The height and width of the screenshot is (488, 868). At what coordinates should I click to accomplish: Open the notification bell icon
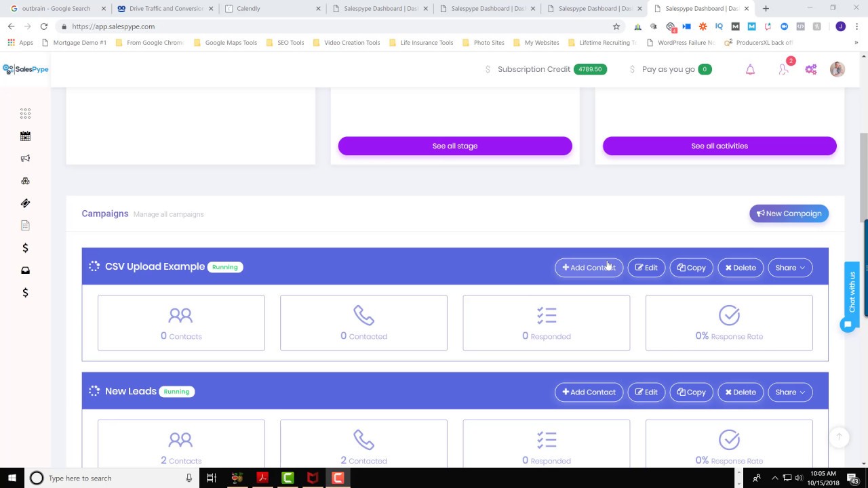750,70
